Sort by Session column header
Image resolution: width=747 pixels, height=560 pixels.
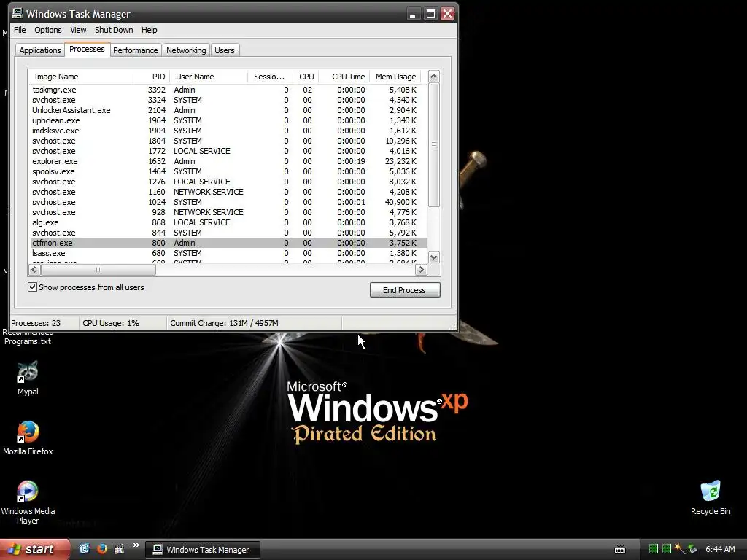270,77
